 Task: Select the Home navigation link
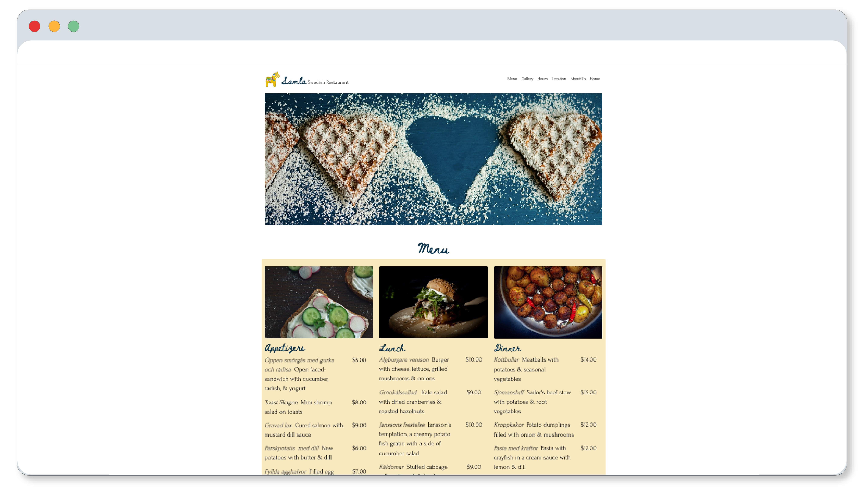point(595,79)
